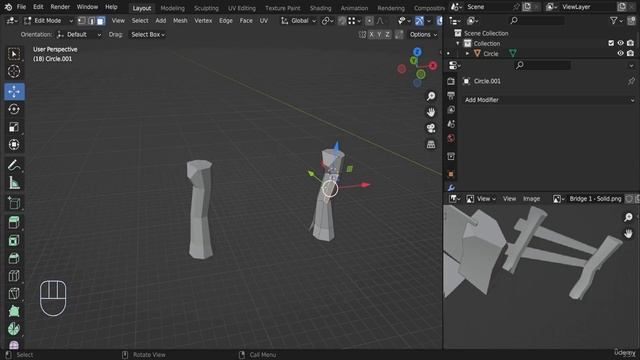This screenshot has height=360, width=640.
Task: Enable edge select mode
Action: coord(91,20)
